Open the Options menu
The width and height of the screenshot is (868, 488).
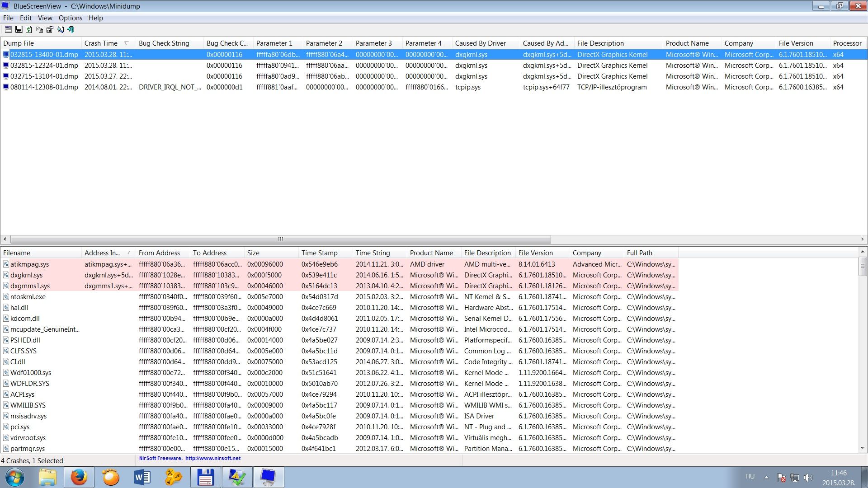(x=71, y=18)
